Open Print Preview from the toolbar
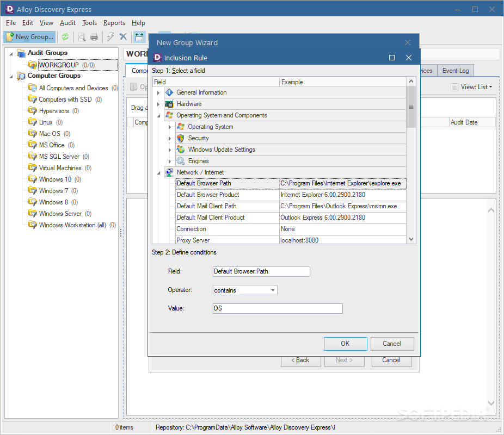The height and width of the screenshot is (435, 504). [82, 37]
